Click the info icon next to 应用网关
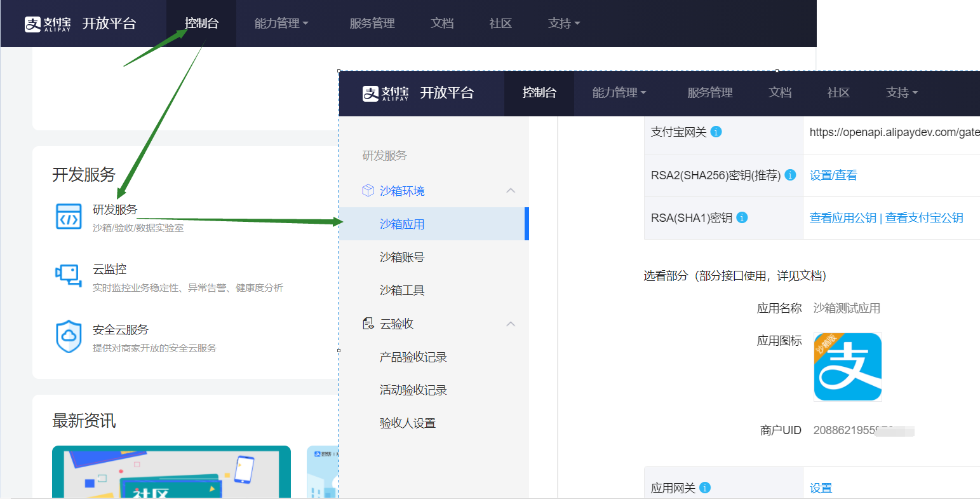The image size is (980, 499). click(705, 488)
